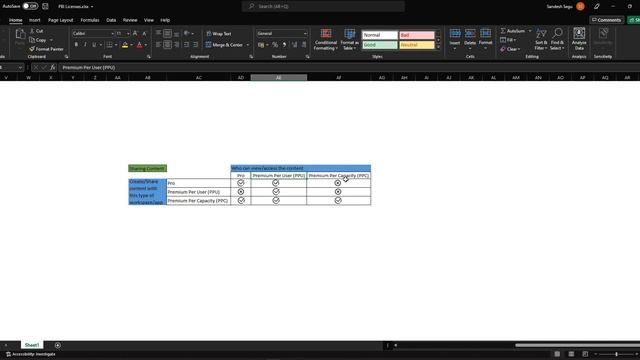The width and height of the screenshot is (640, 360).
Task: Expand the Fill dropdown in Editing
Action: pos(515,40)
